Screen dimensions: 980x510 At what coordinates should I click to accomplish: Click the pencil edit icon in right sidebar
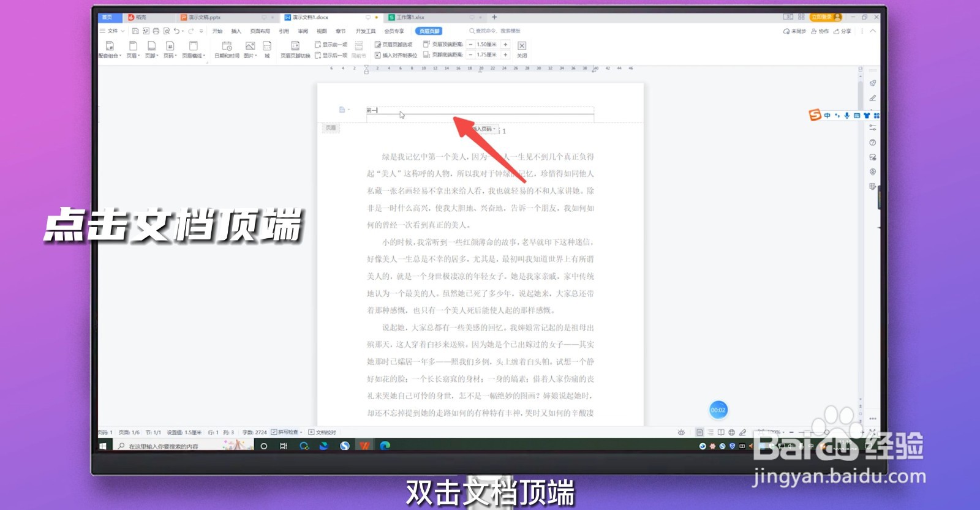(x=872, y=98)
